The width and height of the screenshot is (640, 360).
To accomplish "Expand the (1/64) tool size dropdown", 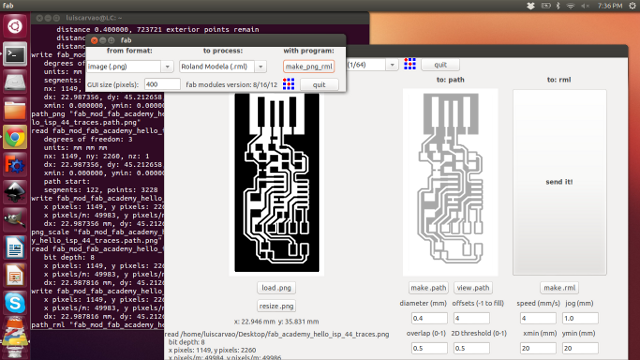I will 392,64.
